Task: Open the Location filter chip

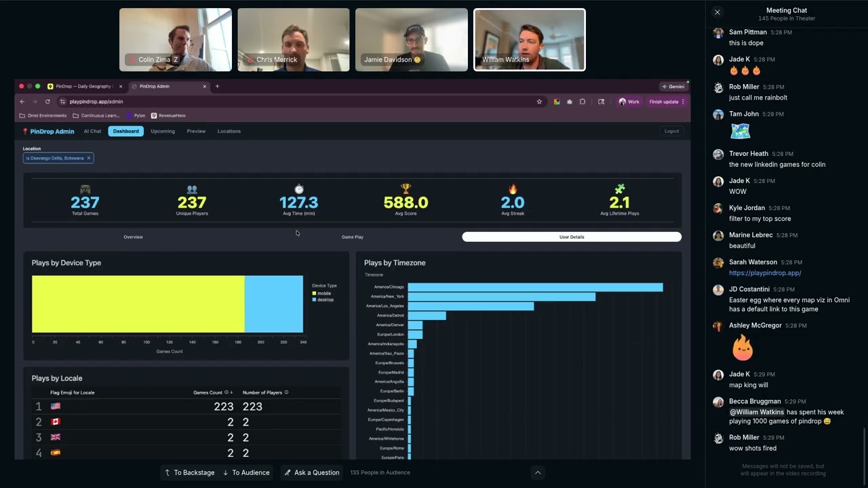Action: [58, 158]
